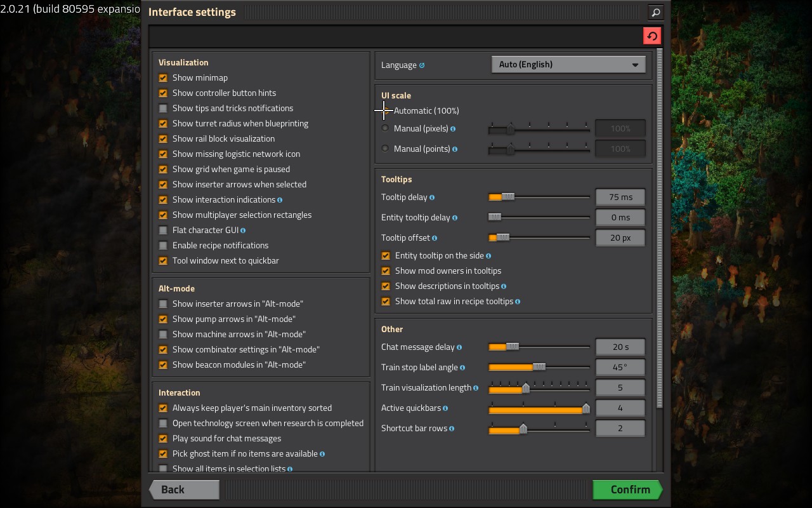
Task: Click the red reset-to-defaults arrow button
Action: click(x=652, y=36)
